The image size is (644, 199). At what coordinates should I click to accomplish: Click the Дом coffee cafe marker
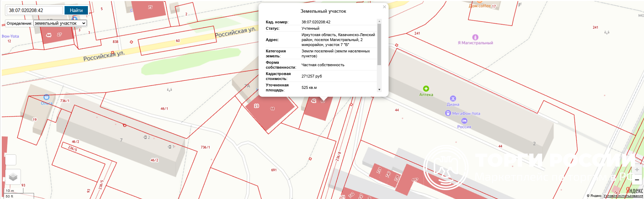479,2
